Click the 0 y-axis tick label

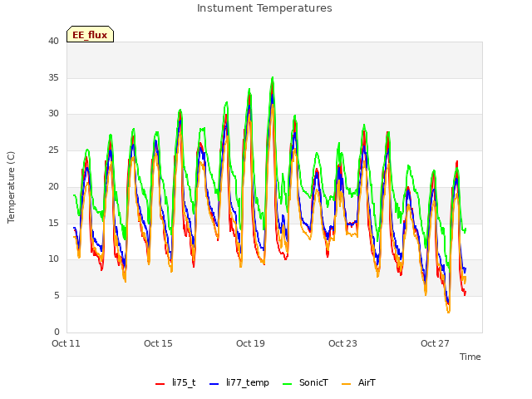click(x=57, y=332)
